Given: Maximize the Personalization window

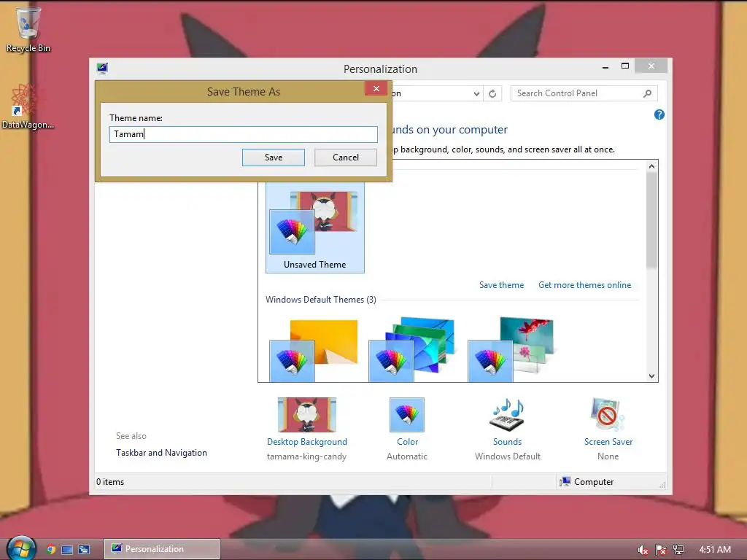Looking at the screenshot, I should click(x=625, y=66).
